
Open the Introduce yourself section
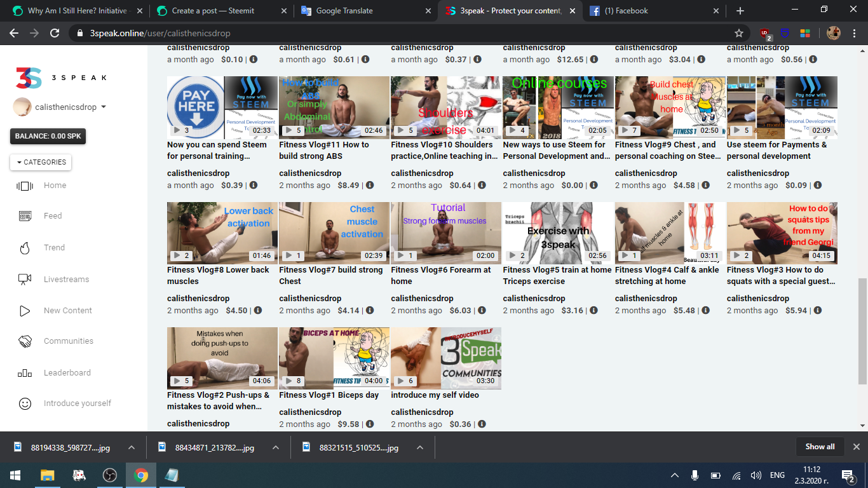pyautogui.click(x=25, y=403)
